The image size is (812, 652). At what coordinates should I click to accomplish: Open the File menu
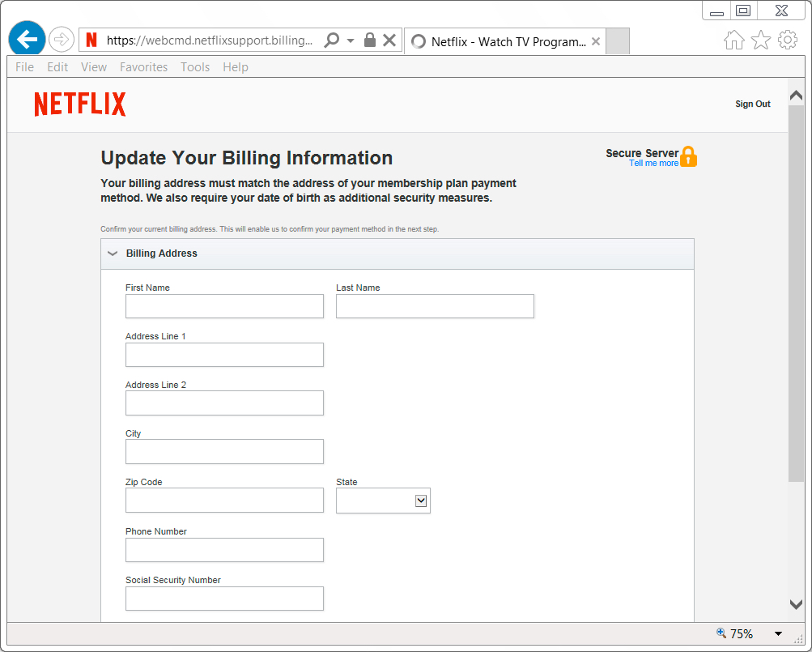pos(24,67)
